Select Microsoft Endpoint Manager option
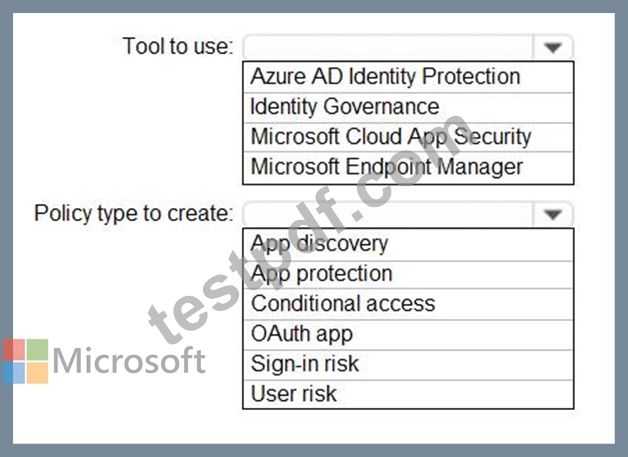Viewport: 628px width, 457px height. 408,167
